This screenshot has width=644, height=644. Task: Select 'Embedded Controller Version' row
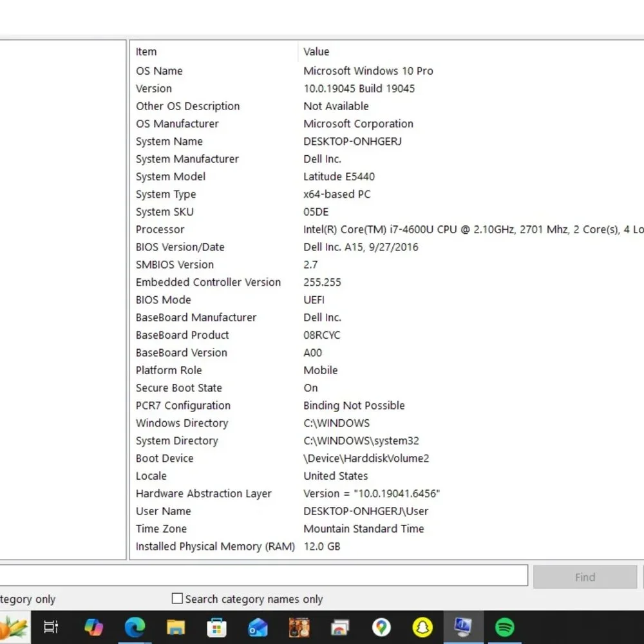coord(208,283)
